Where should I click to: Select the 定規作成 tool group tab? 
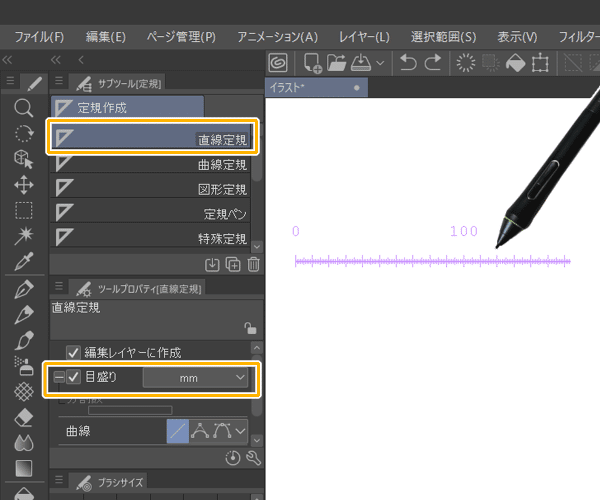pos(127,107)
